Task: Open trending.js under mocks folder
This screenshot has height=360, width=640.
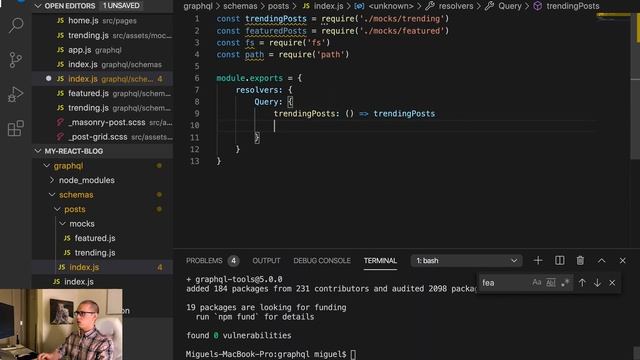Action: pyautogui.click(x=95, y=253)
